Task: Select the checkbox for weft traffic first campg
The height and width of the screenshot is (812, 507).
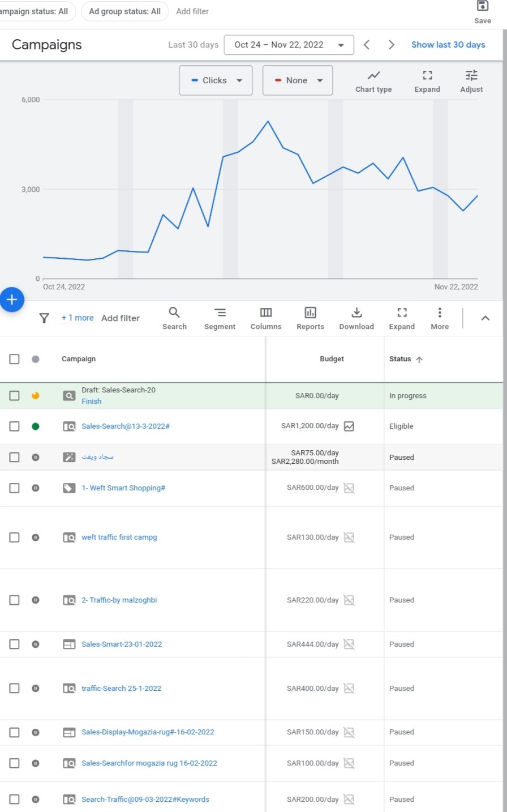Action: click(x=15, y=537)
